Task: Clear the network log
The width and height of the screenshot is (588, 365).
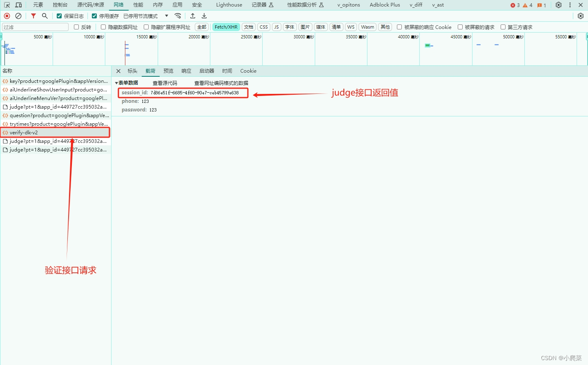Action: (18, 16)
